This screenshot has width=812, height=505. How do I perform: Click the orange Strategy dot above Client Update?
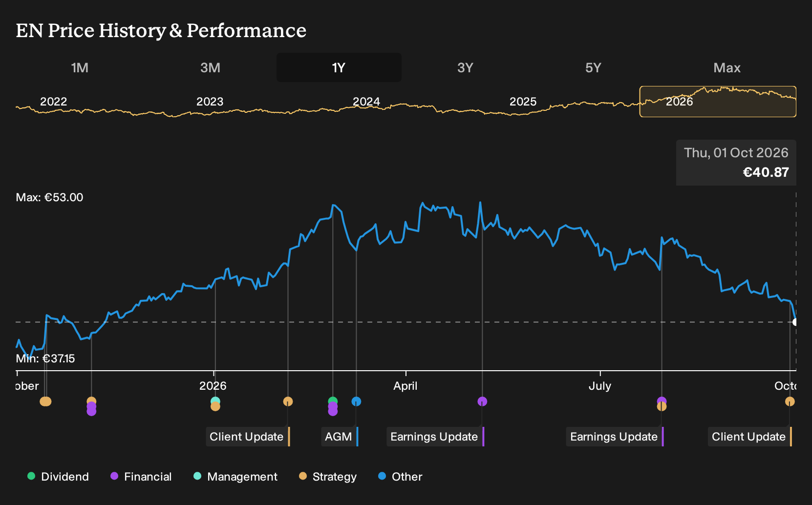(288, 401)
